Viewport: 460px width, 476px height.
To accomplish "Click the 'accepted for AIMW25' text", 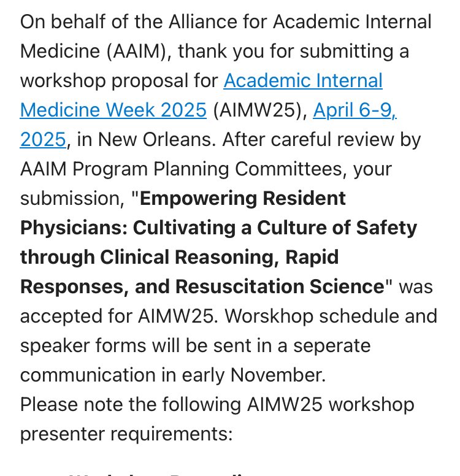I will pyautogui.click(x=117, y=316).
